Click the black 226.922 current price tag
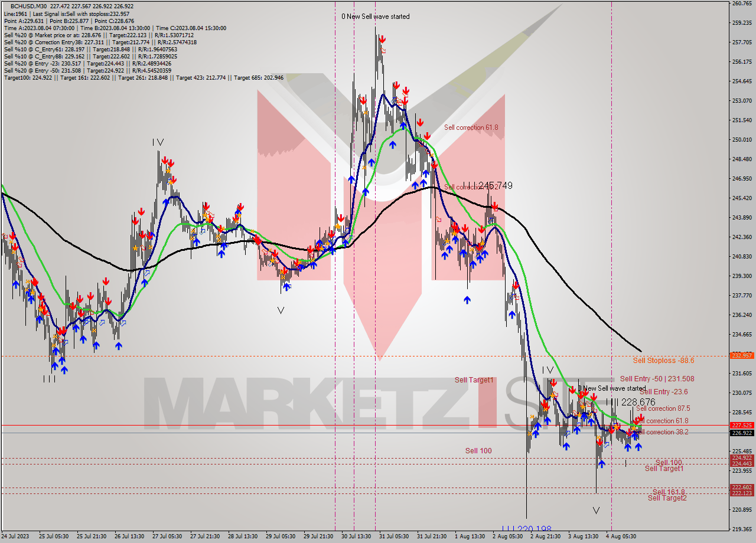 point(742,433)
